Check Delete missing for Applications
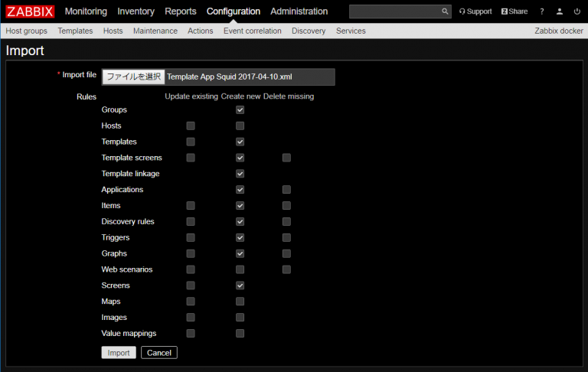588x372 pixels. click(x=286, y=189)
